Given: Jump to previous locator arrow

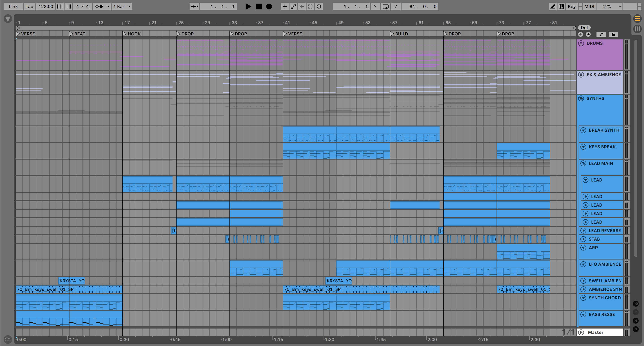Looking at the screenshot, I should [x=581, y=34].
